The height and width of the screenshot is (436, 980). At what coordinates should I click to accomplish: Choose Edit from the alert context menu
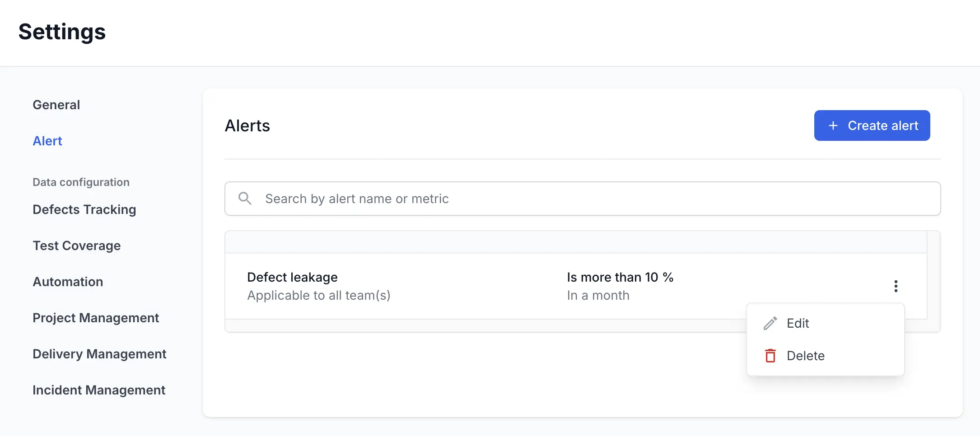(798, 323)
